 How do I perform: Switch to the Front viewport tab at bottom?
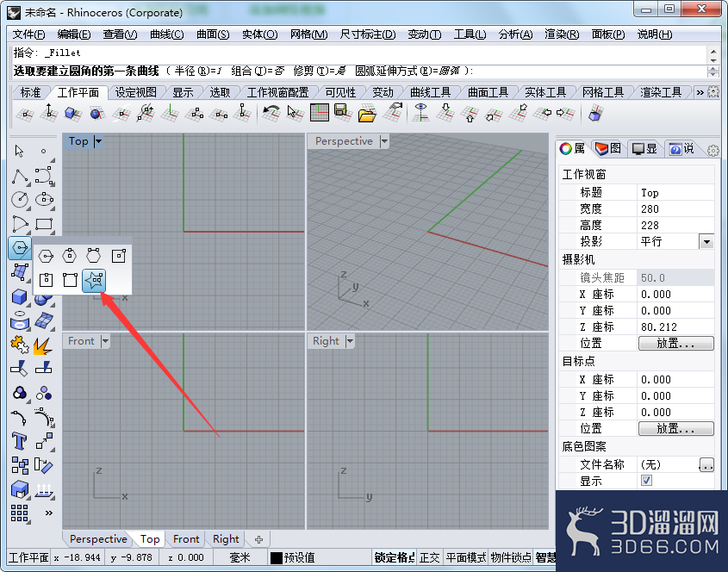pos(186,539)
